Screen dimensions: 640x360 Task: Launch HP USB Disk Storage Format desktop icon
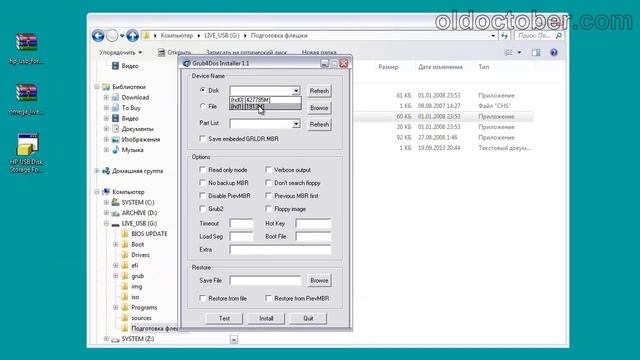(27, 153)
